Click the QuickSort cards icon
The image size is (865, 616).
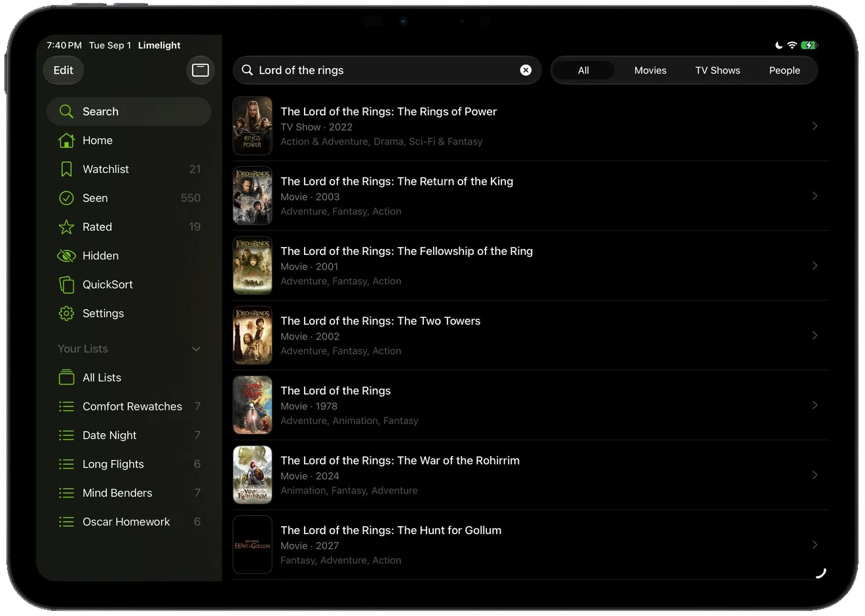[x=66, y=284]
